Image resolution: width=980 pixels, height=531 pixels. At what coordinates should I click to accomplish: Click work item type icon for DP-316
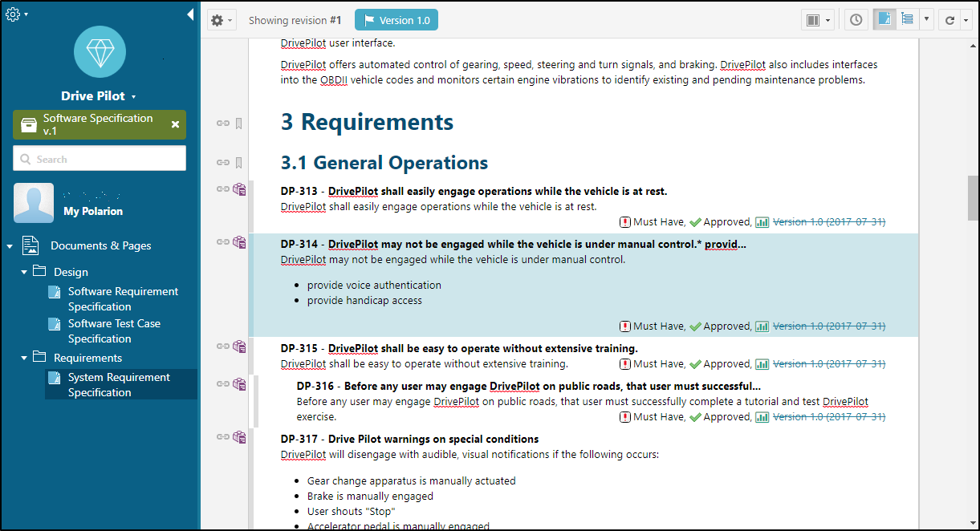tap(239, 384)
